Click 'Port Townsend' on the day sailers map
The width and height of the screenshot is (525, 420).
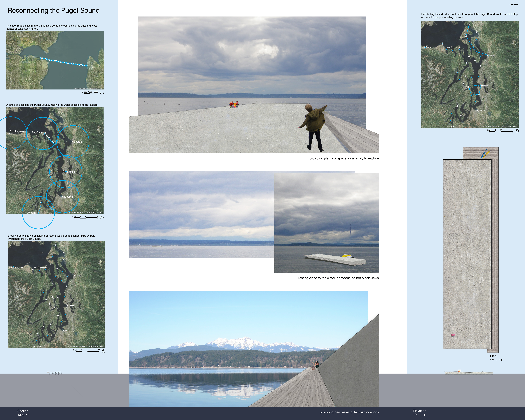point(39,132)
